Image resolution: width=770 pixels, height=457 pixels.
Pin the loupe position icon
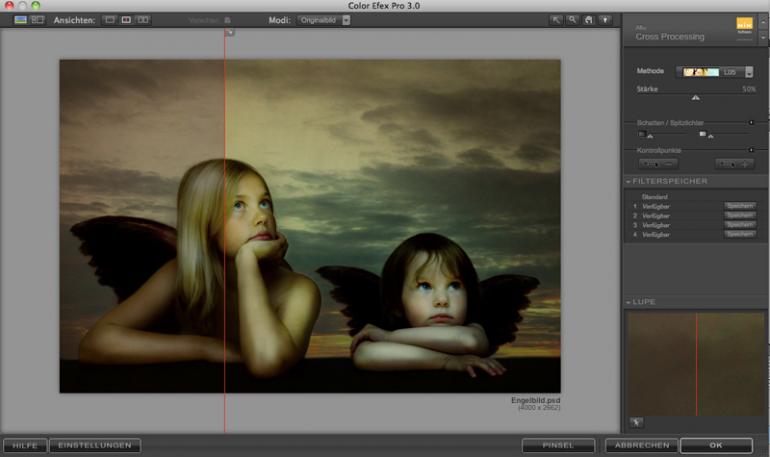[636, 423]
